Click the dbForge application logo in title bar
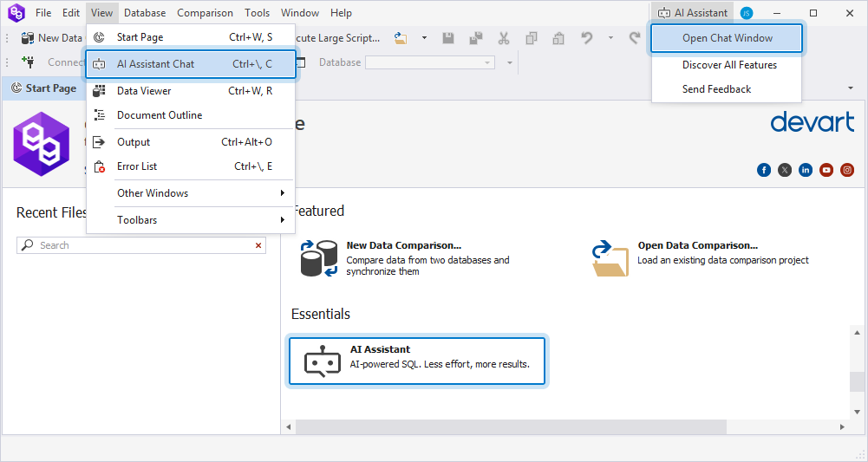The height and width of the screenshot is (462, 868). pyautogui.click(x=16, y=13)
